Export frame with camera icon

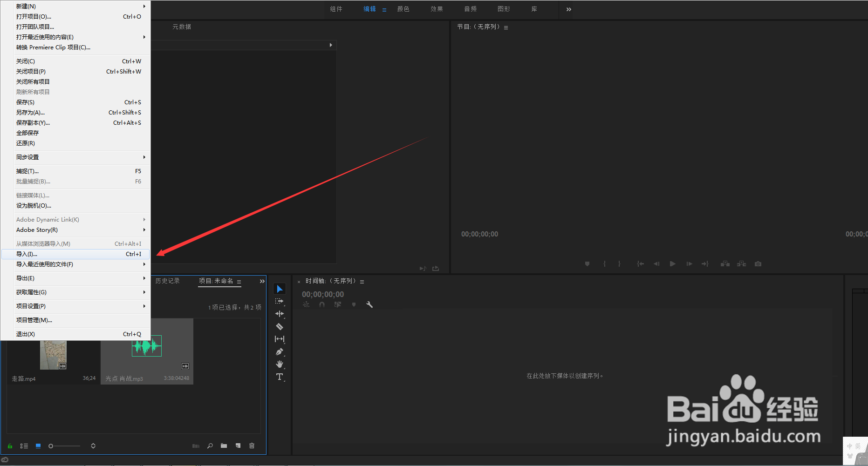pyautogui.click(x=758, y=264)
